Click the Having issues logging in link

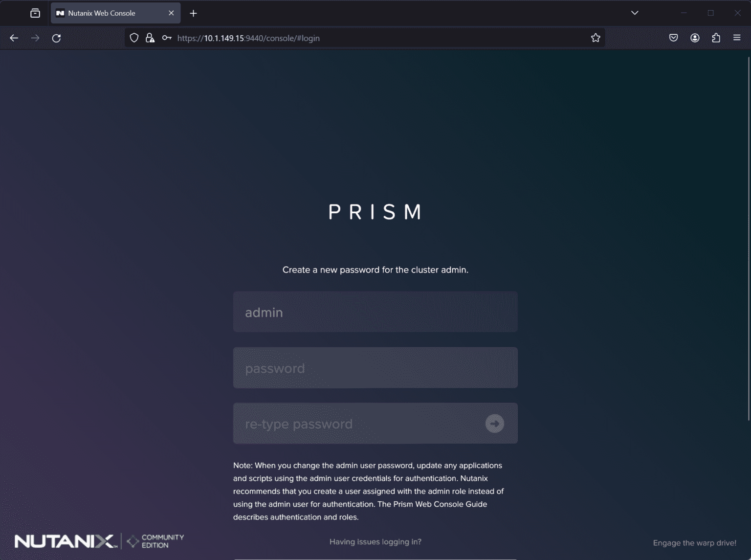point(375,542)
